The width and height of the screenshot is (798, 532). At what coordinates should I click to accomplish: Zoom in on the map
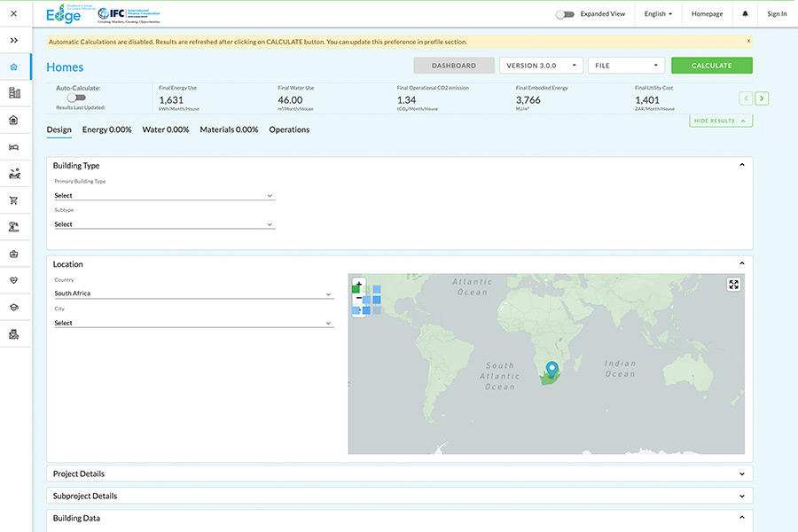click(x=358, y=286)
